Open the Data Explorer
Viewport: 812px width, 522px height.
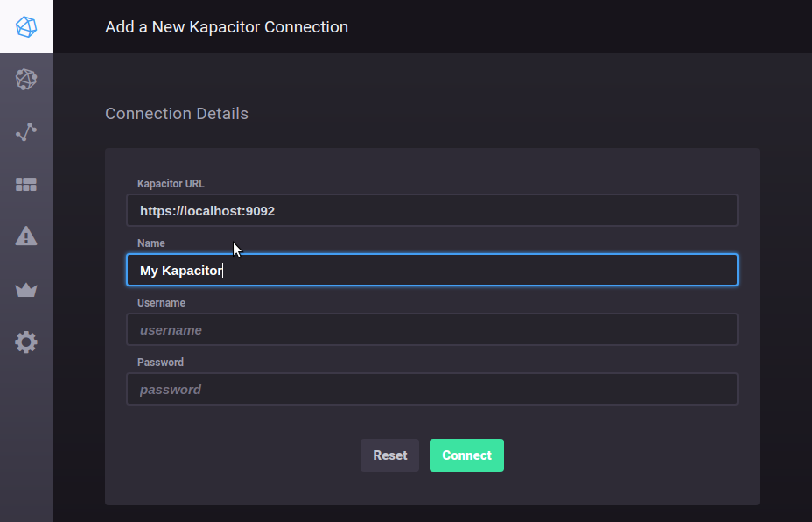pyautogui.click(x=26, y=131)
